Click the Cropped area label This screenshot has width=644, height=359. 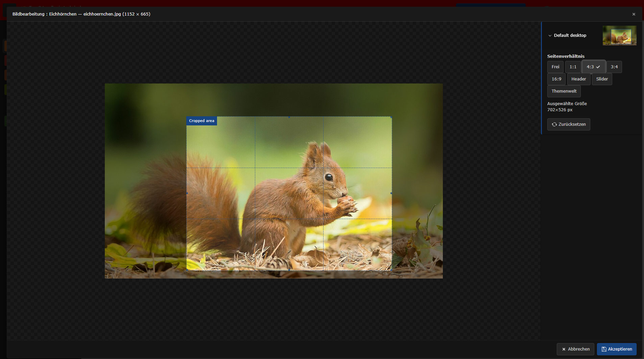click(x=201, y=121)
